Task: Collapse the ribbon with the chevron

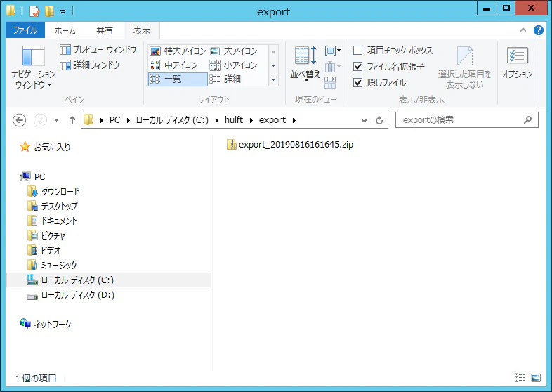Action: pos(523,30)
